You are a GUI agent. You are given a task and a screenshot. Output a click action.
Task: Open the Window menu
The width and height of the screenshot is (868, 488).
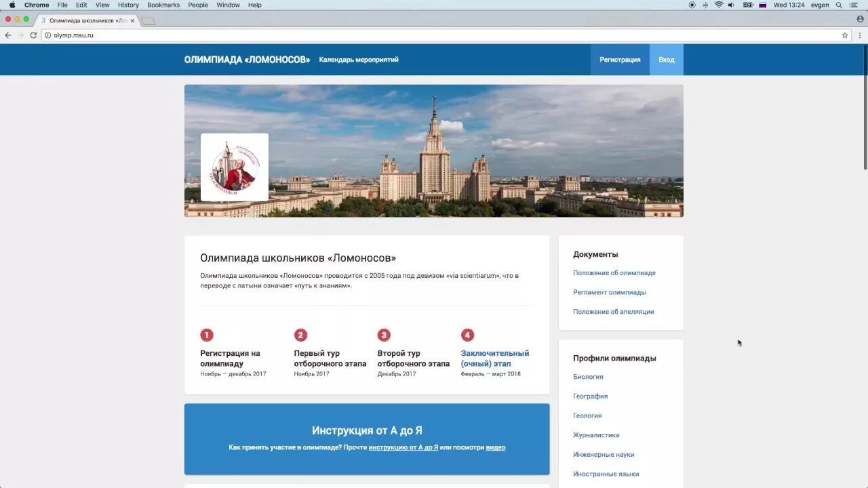[x=228, y=5]
